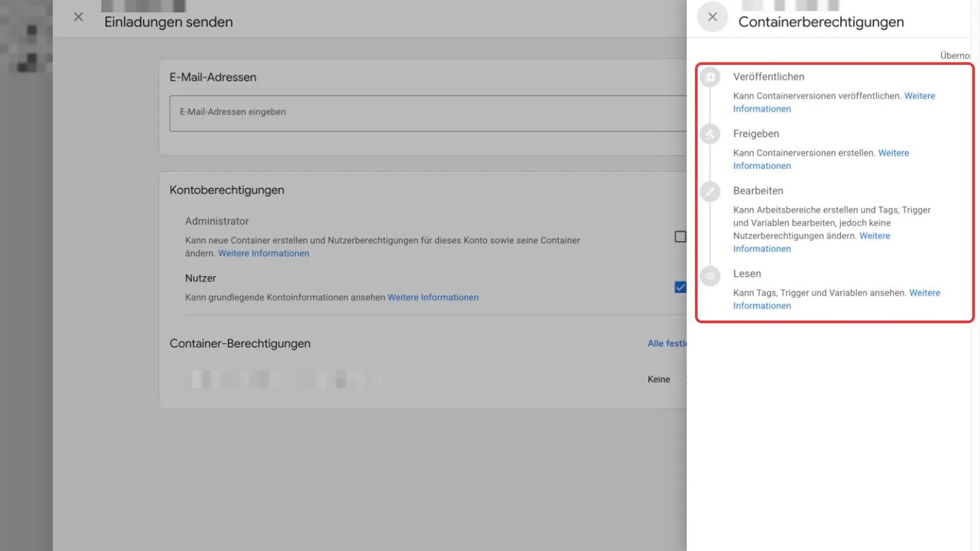The width and height of the screenshot is (980, 551).
Task: Select the Freigeben permission icon
Action: coord(710,134)
